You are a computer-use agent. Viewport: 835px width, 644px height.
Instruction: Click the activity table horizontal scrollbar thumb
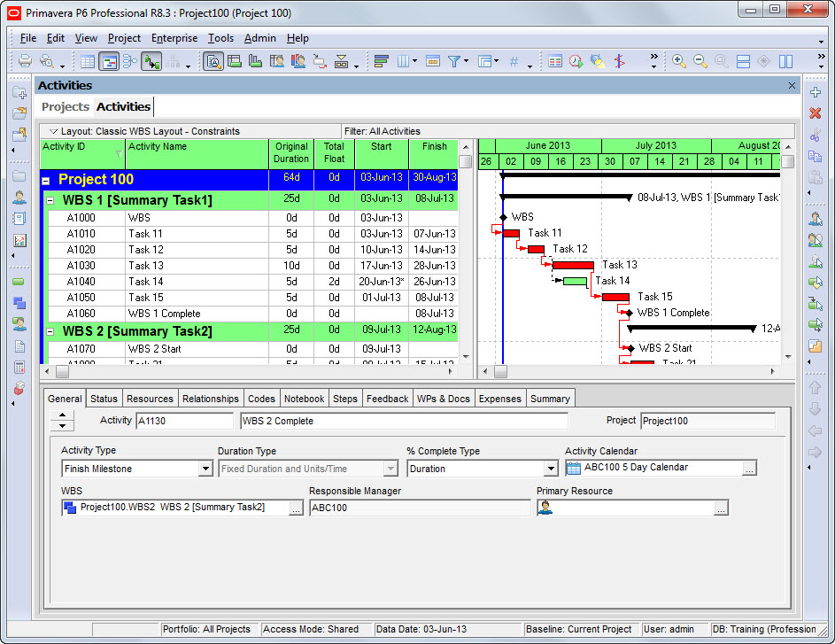pos(62,371)
